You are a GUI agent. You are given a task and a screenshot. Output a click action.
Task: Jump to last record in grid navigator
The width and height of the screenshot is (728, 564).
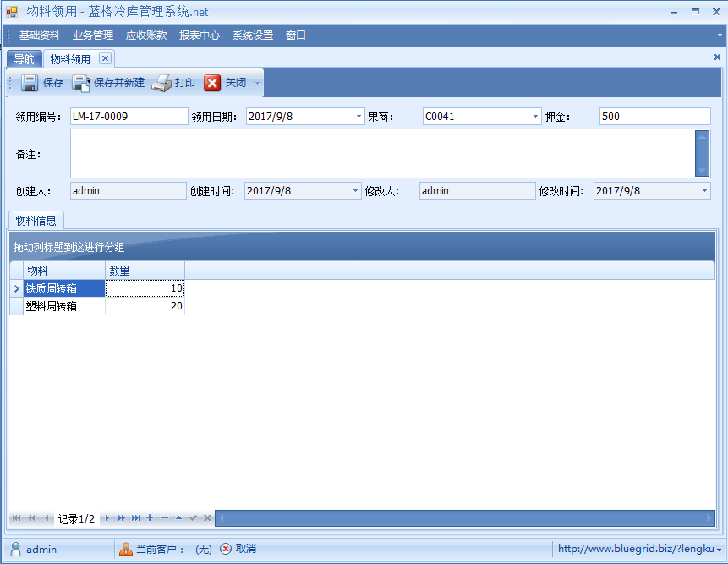pos(135,517)
